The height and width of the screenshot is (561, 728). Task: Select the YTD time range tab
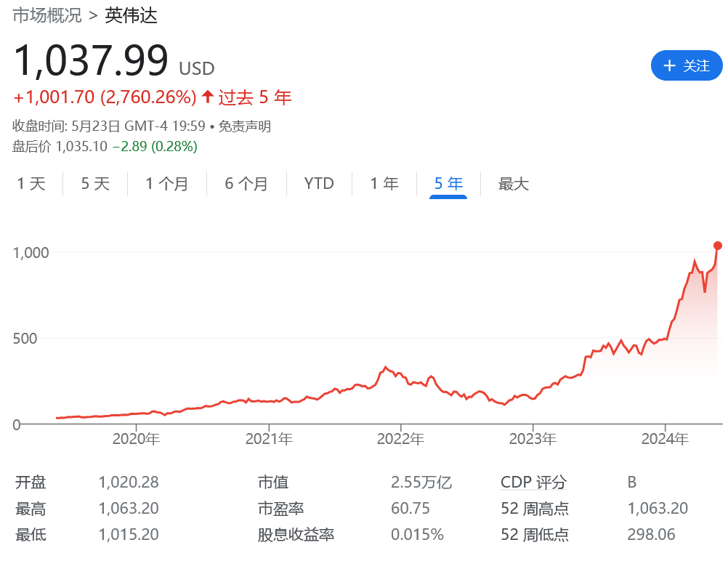[x=319, y=184]
